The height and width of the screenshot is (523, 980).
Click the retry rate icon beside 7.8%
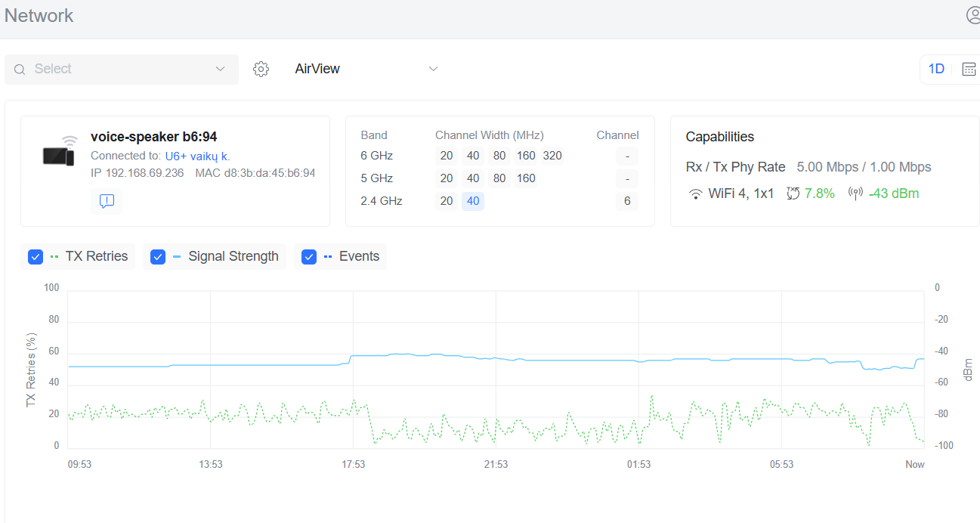click(793, 193)
